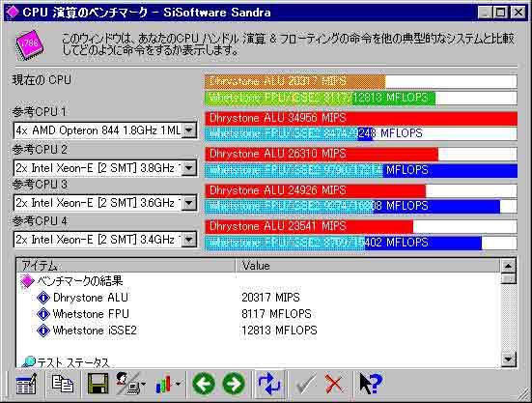
Task: Click the green Whetstone 12813 MFLOPS bar
Action: point(321,99)
